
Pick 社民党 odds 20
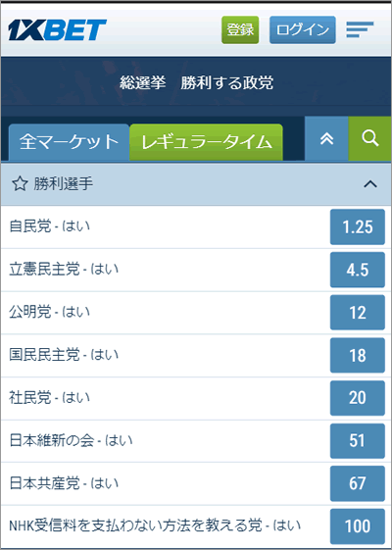(358, 398)
